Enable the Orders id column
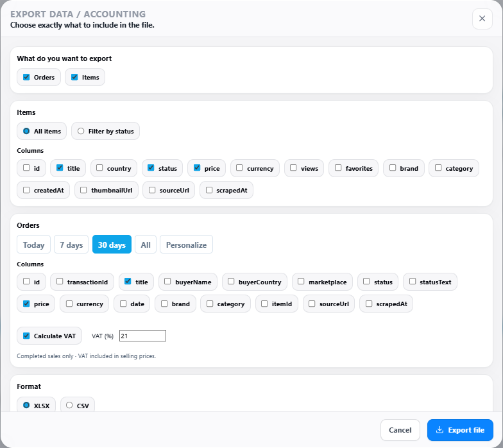Screen dimensions: 503x448 point(26,281)
